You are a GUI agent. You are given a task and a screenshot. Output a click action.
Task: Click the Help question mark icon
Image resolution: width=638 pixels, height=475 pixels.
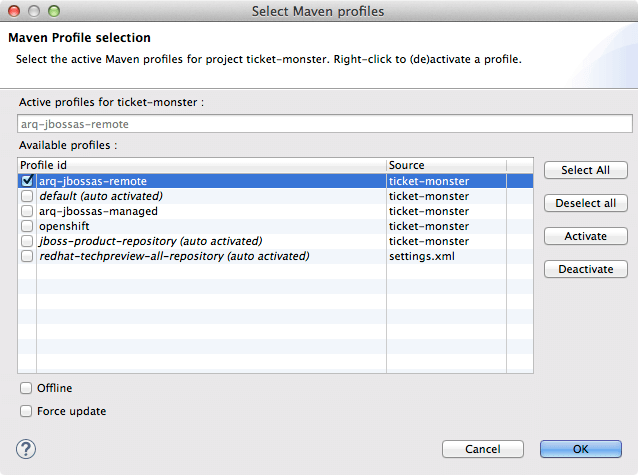[27, 449]
